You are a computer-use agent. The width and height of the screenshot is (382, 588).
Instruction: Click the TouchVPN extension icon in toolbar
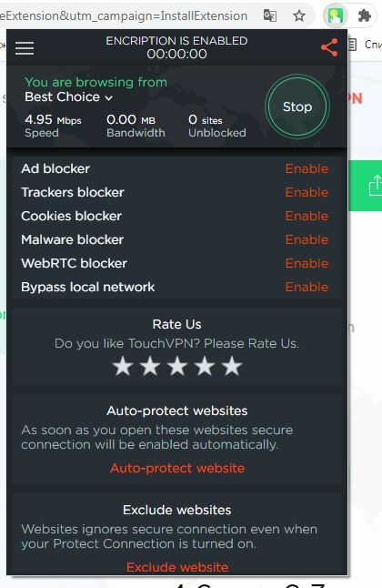click(x=335, y=15)
